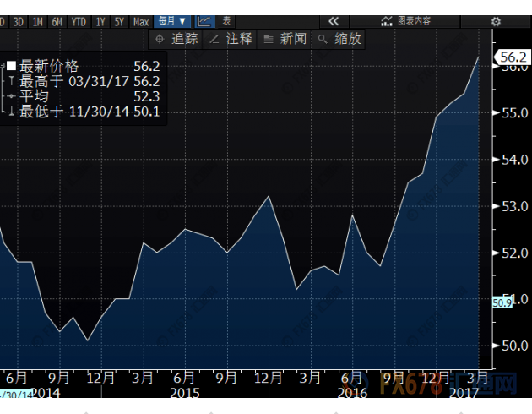The width and height of the screenshot is (532, 414).
Task: Click the 50.9 axis marker label
Action: (502, 302)
